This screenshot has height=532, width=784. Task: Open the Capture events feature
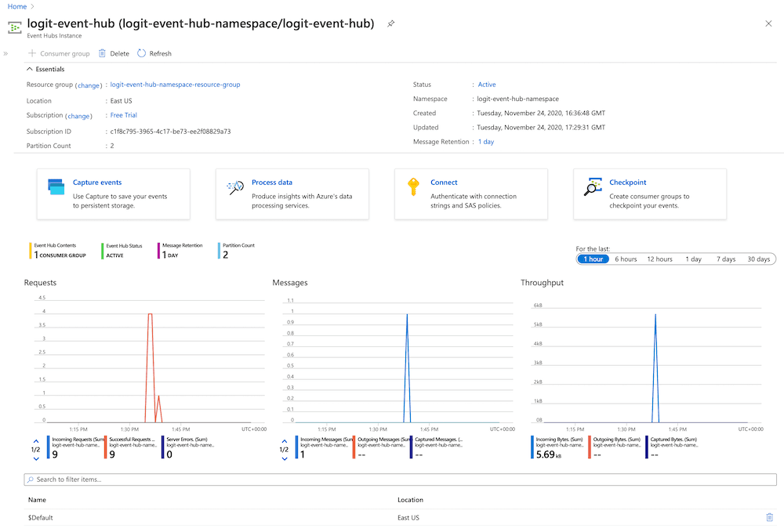coord(96,182)
